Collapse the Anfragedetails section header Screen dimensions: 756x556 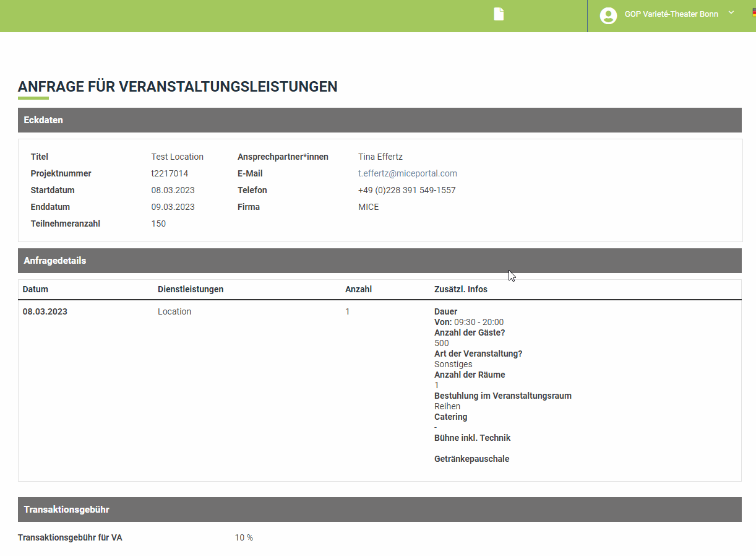(379, 261)
